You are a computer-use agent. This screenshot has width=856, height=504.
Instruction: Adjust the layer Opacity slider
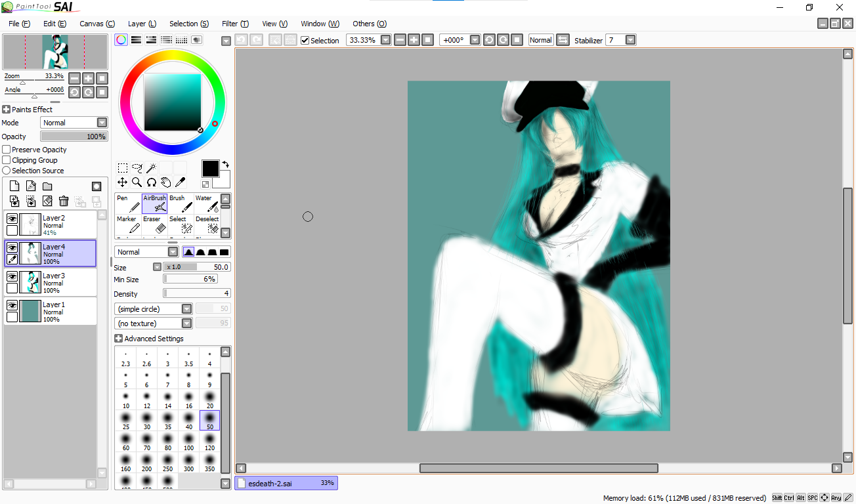[74, 136]
